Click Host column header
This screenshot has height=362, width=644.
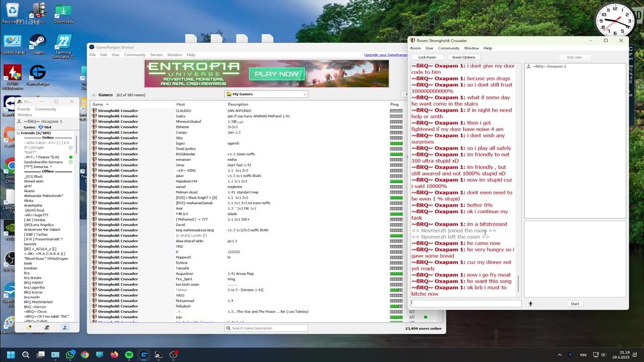(x=200, y=104)
